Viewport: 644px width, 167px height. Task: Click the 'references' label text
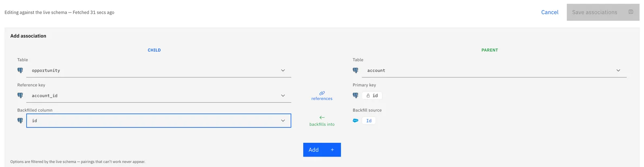[x=322, y=99]
